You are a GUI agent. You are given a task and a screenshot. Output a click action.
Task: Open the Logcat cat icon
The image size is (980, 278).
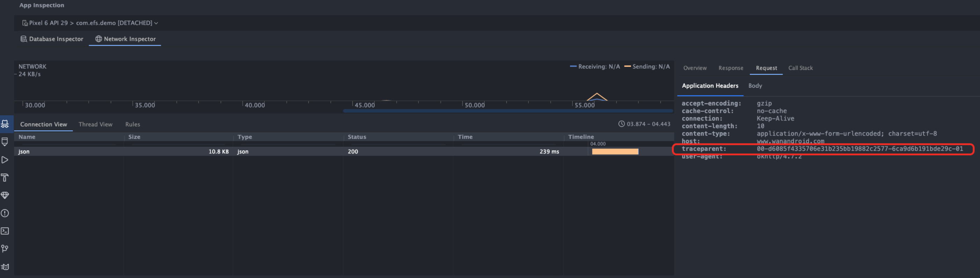click(5, 266)
